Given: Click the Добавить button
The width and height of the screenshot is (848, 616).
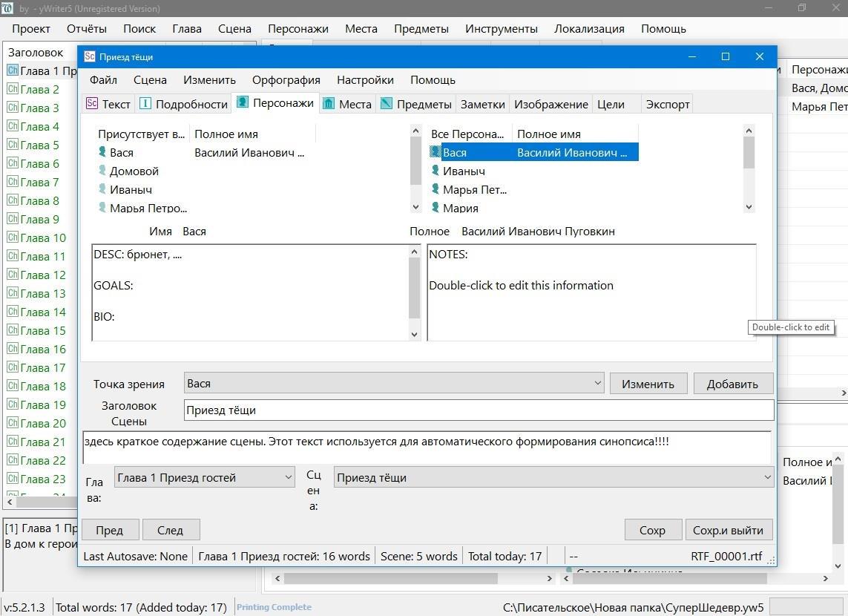Looking at the screenshot, I should pos(732,384).
